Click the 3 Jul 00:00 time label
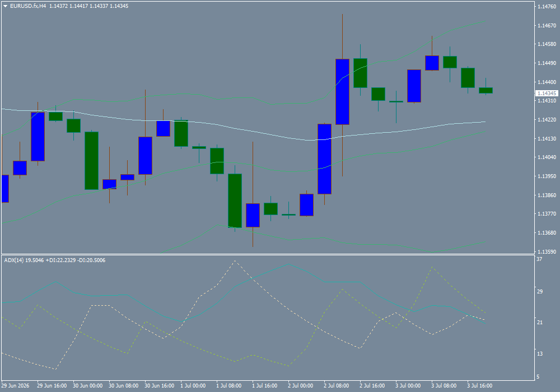 pyautogui.click(x=408, y=386)
